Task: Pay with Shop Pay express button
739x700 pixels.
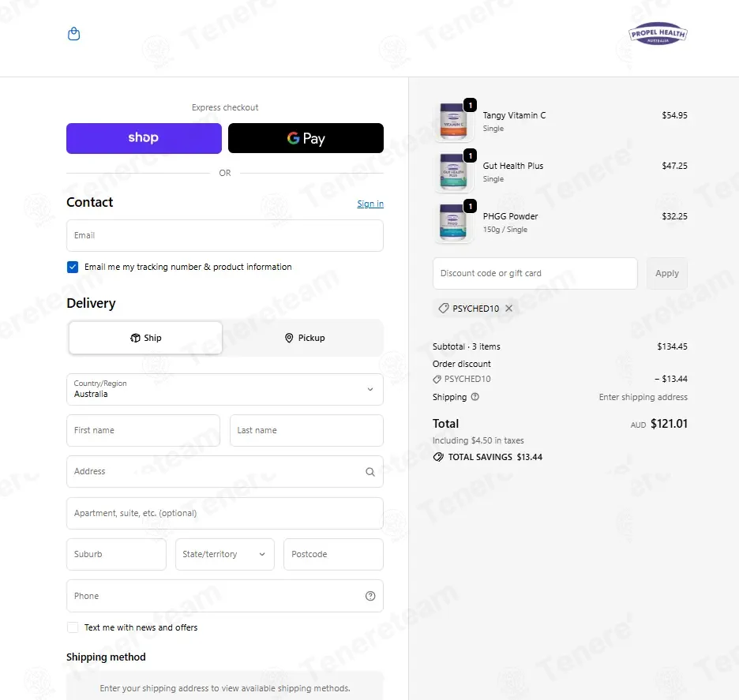Action: 144,138
